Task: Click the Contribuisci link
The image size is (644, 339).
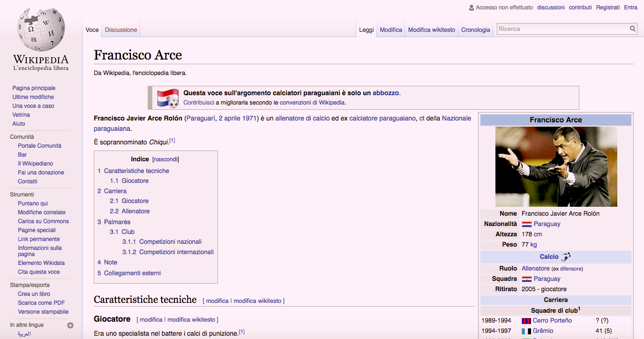Action: [x=199, y=102]
